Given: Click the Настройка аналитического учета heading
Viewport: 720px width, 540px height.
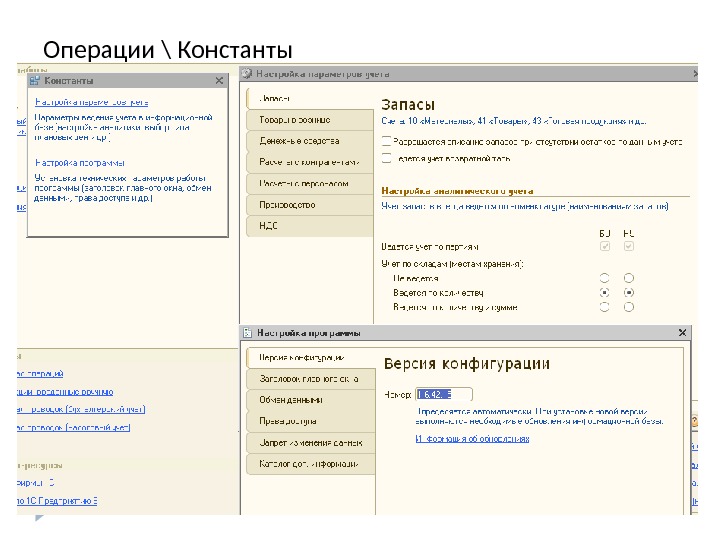Looking at the screenshot, I should pyautogui.click(x=457, y=191).
